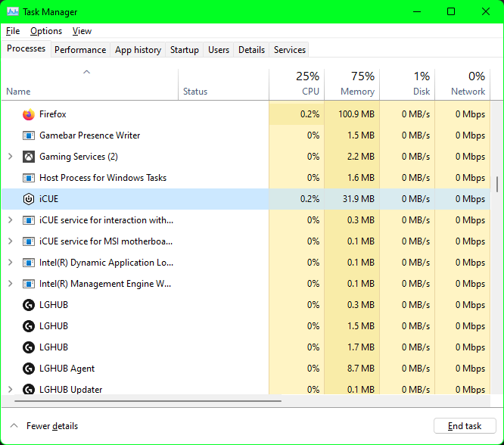Sort by the CPU column header
The image size is (504, 445).
pyautogui.click(x=297, y=84)
